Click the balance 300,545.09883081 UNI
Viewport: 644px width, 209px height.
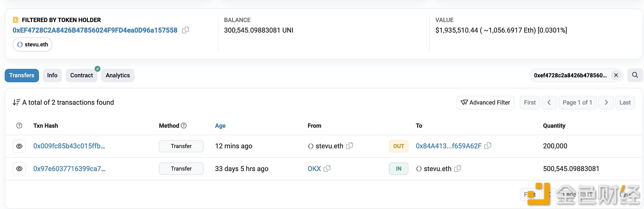(x=259, y=30)
